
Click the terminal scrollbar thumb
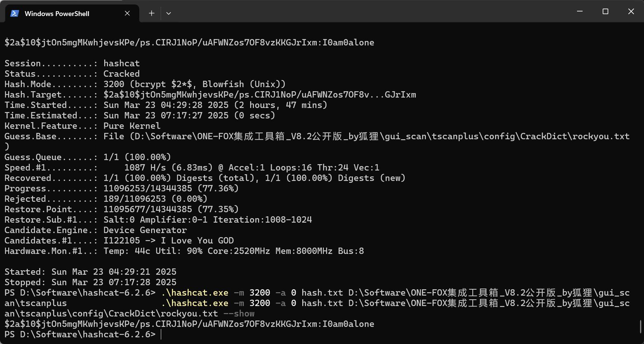coord(641,327)
